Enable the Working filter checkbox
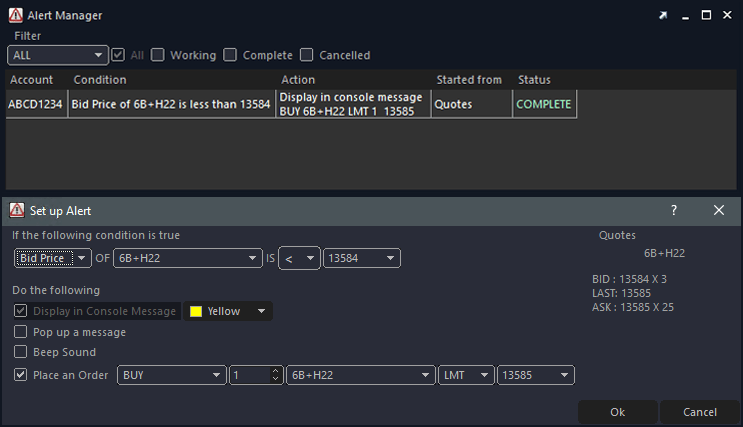 click(158, 55)
